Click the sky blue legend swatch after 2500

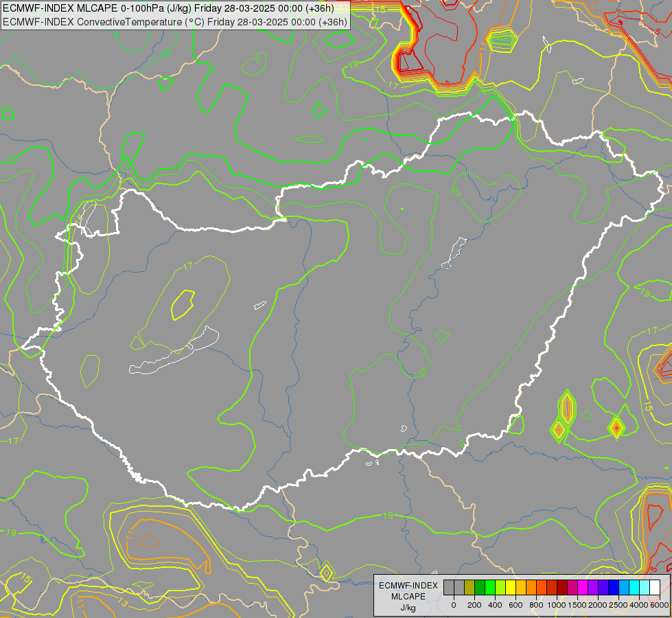624,587
